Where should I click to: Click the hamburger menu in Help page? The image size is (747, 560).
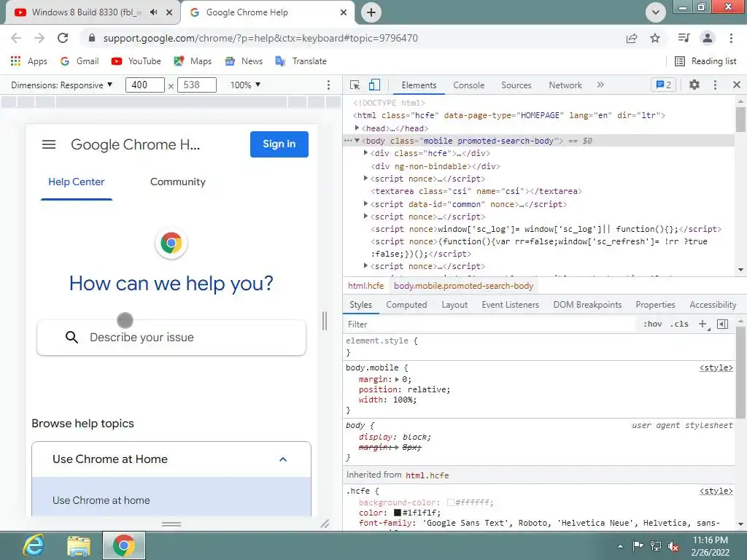pyautogui.click(x=49, y=144)
